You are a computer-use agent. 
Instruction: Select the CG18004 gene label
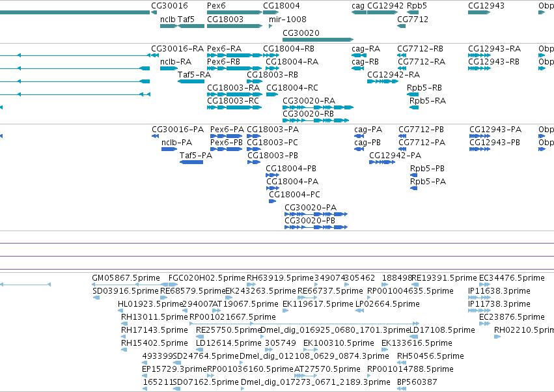coord(281,6)
